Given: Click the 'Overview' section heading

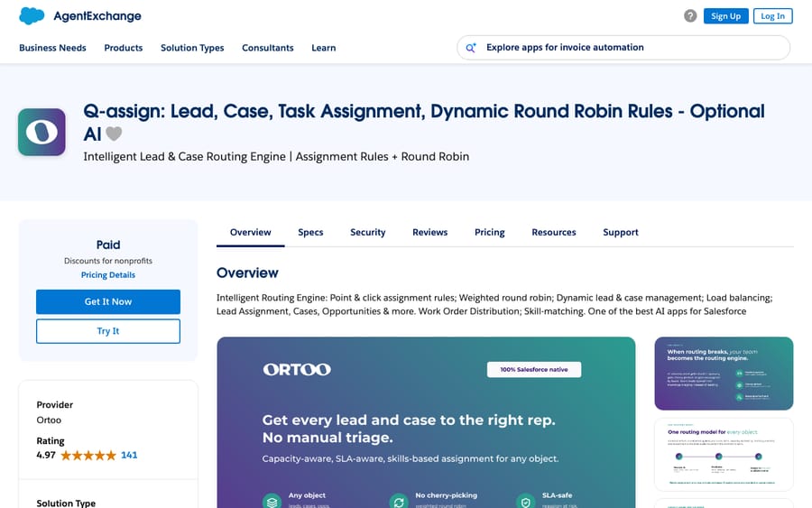Looking at the screenshot, I should coord(247,272).
